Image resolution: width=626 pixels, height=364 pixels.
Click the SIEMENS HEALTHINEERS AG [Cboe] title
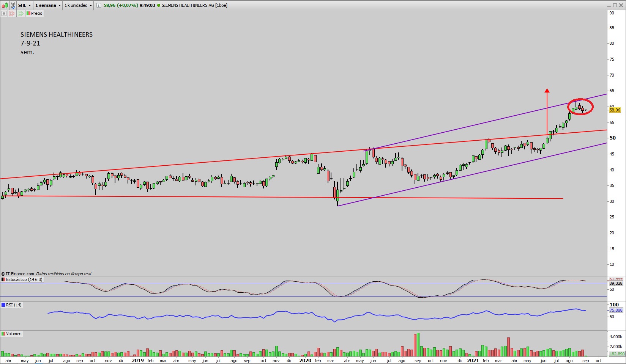(194, 5)
